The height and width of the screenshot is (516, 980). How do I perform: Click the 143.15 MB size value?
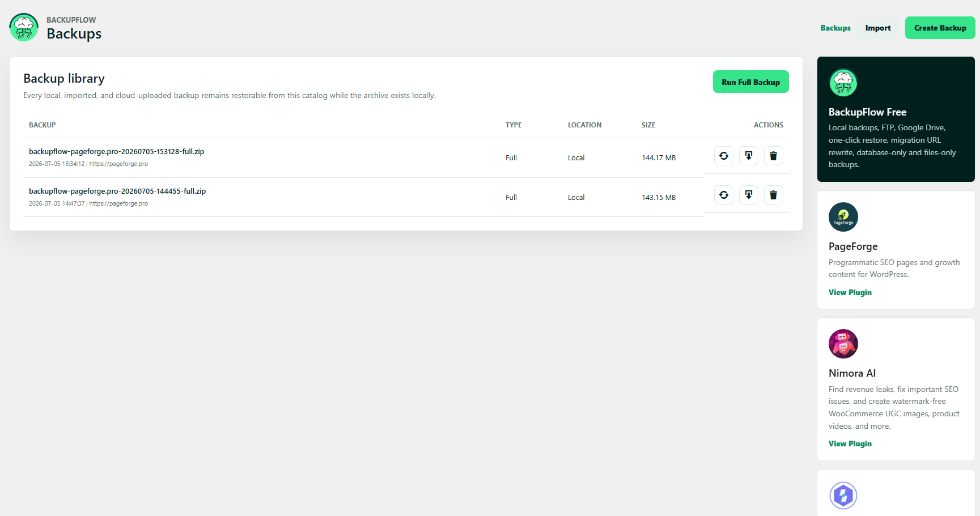tap(659, 198)
